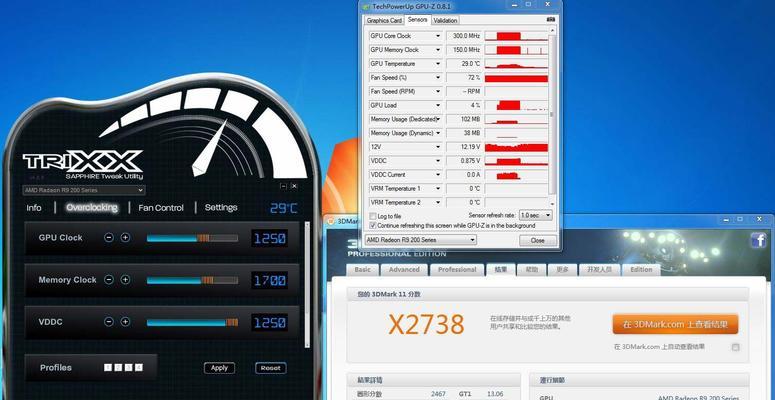Viewport: 775px width, 400px height.
Task: Minimize the TRIXX utility window
Action: coord(283,186)
